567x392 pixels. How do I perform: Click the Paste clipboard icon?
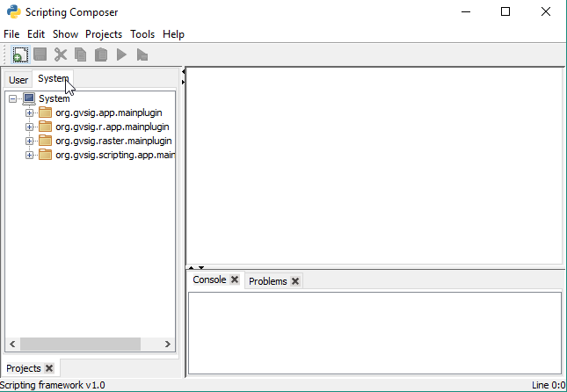(x=101, y=54)
